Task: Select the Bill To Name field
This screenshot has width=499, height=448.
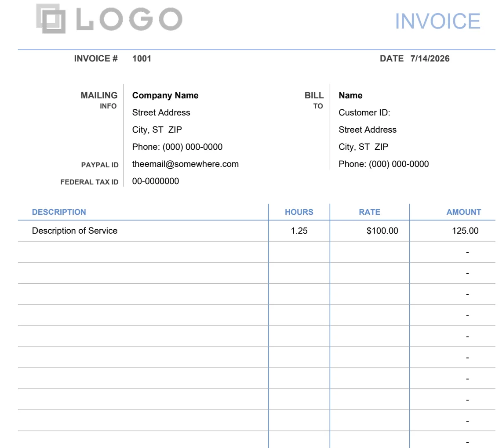Action: 350,95
